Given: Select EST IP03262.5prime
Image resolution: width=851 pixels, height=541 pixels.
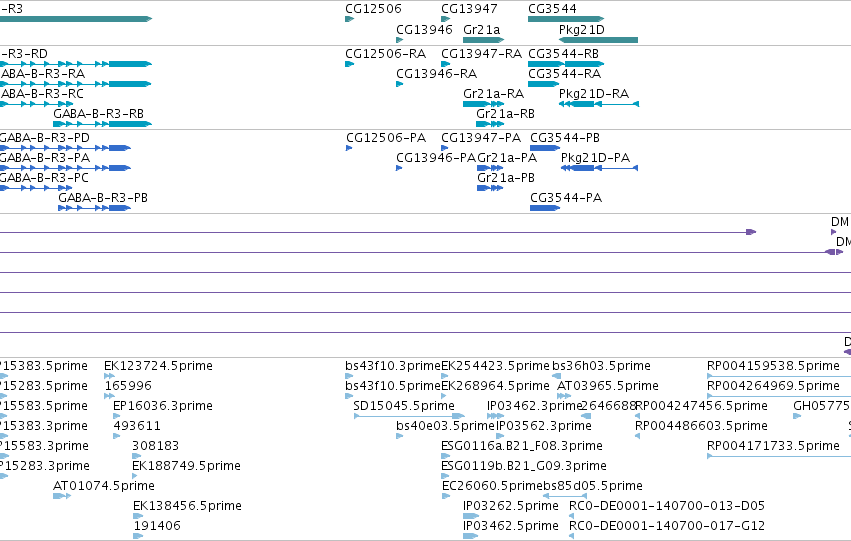Looking at the screenshot, I should [x=511, y=506].
